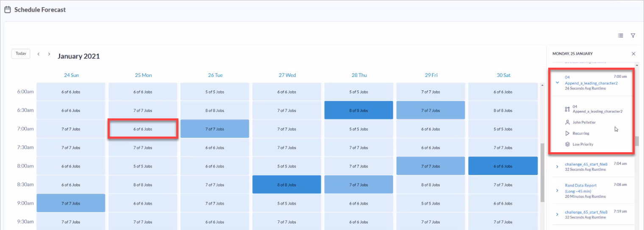This screenshot has width=644, height=230.
Task: Select the 8:30am Monday 8 of 8 Jobs cell
Action: [143, 185]
